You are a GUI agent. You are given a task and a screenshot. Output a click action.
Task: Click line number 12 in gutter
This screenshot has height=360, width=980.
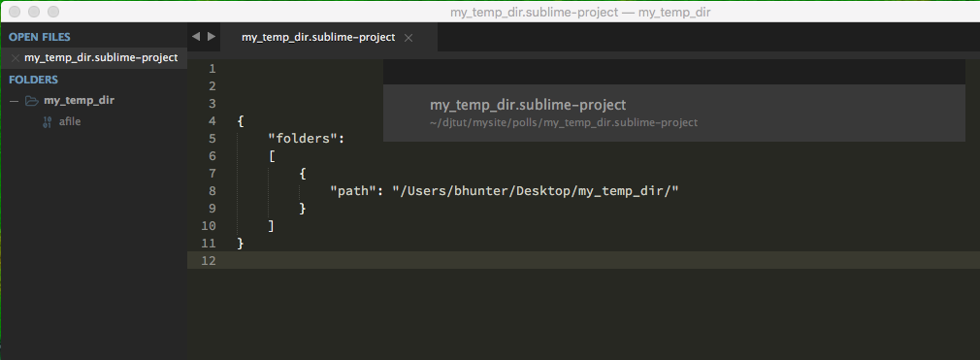pyautogui.click(x=209, y=261)
